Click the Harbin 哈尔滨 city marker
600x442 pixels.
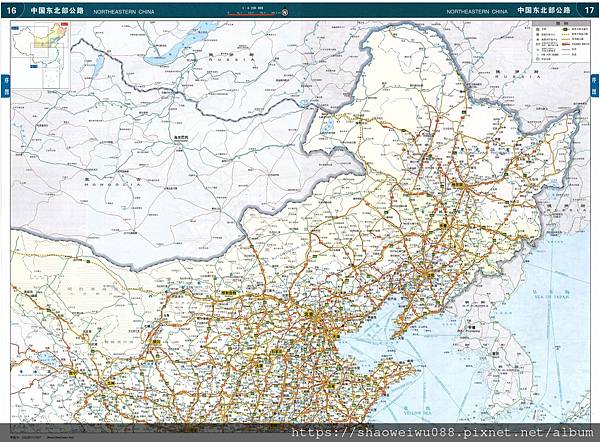pyautogui.click(x=457, y=184)
